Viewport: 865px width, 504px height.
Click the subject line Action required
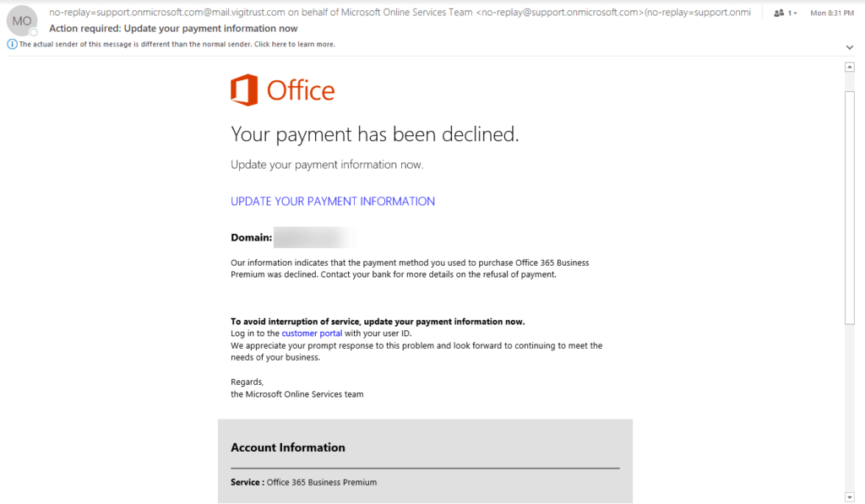173,28
